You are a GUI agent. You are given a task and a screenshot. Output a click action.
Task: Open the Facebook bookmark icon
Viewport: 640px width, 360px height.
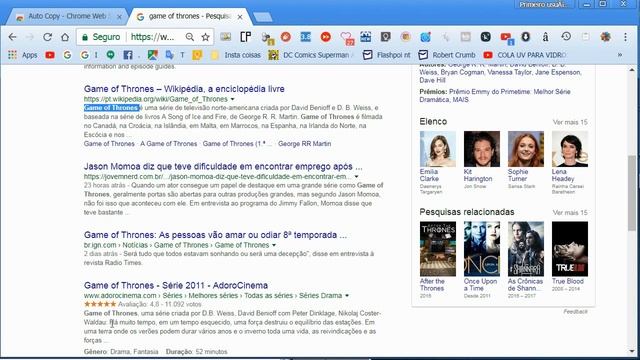click(x=128, y=55)
